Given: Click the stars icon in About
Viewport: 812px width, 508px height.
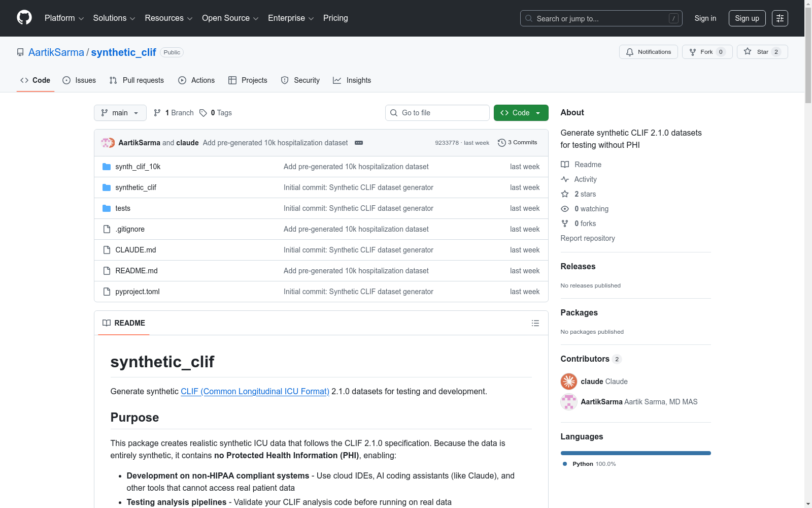Looking at the screenshot, I should (x=565, y=194).
